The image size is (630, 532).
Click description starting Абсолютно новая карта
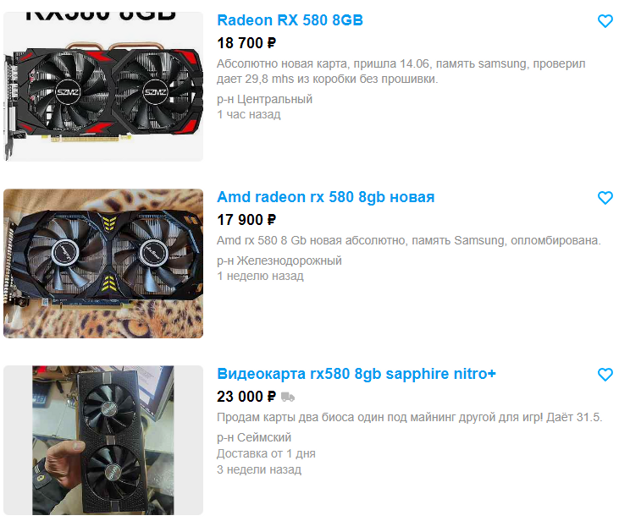401,71
